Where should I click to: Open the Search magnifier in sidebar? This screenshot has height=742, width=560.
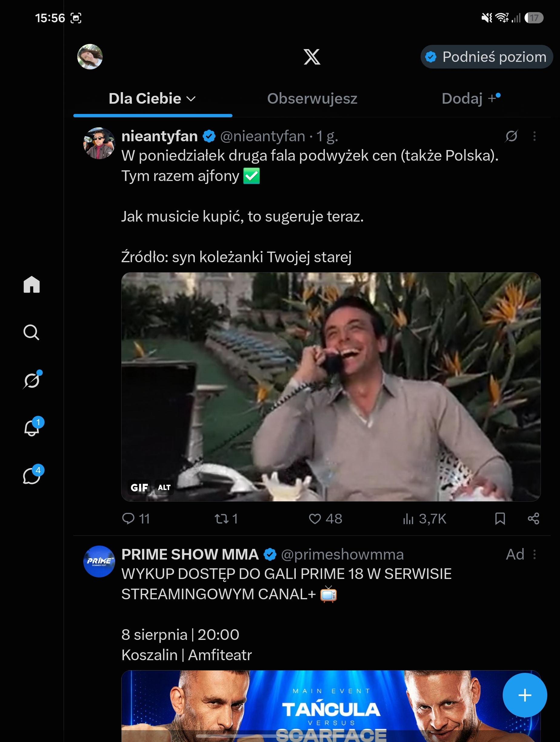point(32,333)
